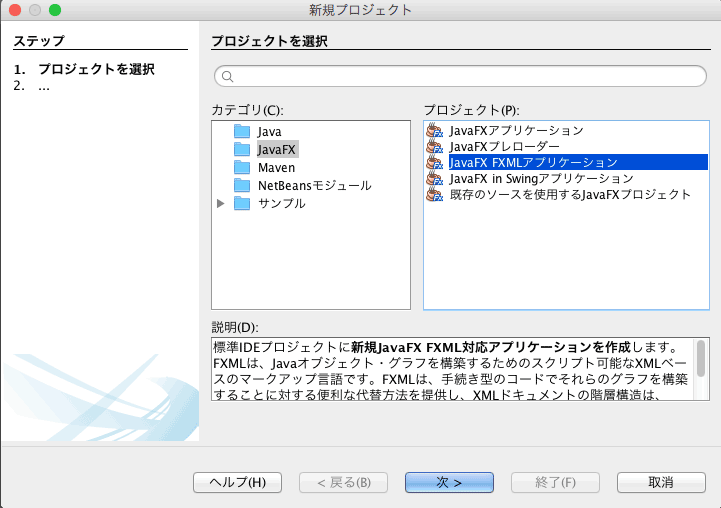Click the JavaFX FXMLアプリケーション project icon
Viewport: 721px width, 508px height.
coord(435,162)
